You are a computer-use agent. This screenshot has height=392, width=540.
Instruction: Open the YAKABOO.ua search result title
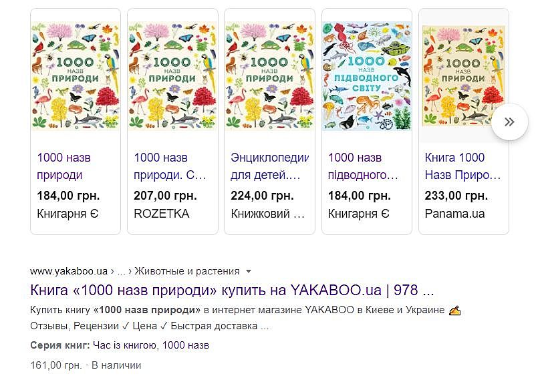point(233,290)
